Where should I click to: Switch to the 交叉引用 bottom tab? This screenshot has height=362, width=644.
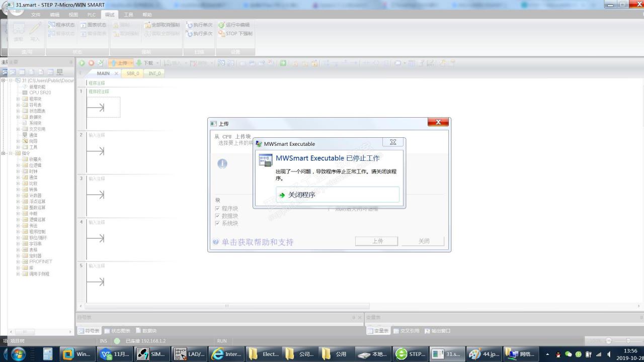[x=407, y=331]
